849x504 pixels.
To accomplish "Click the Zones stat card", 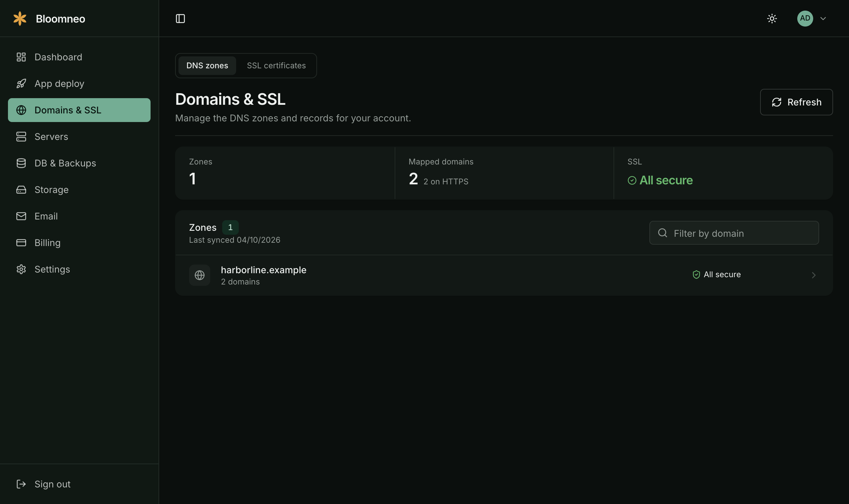I will pos(285,173).
